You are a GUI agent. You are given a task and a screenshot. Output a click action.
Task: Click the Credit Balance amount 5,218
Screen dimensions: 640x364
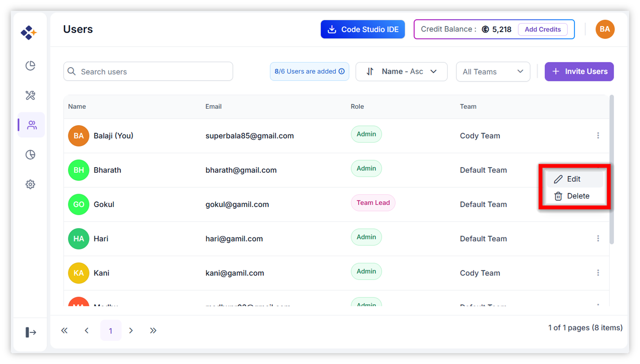[x=502, y=29]
